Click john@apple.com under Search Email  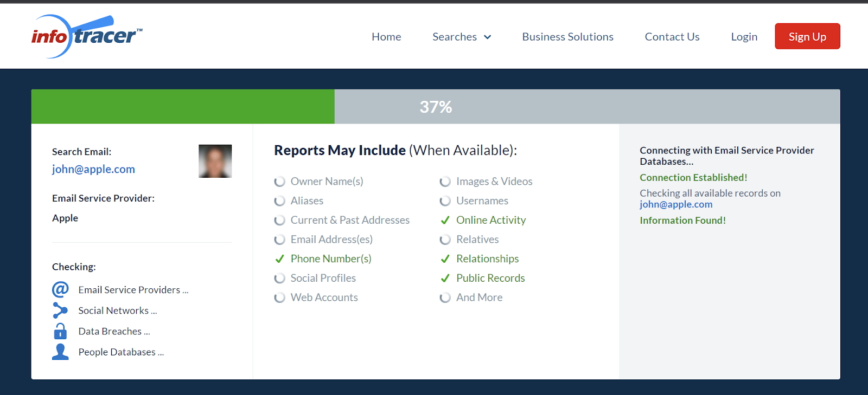(x=93, y=169)
